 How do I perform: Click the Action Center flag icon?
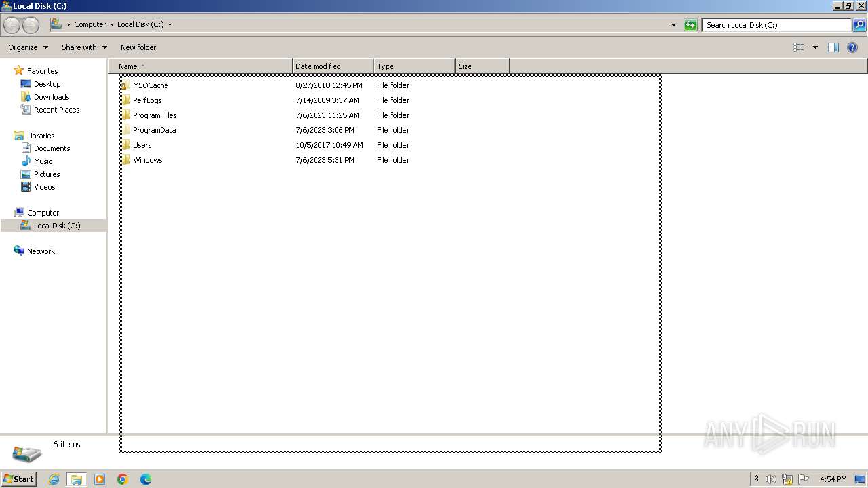click(804, 479)
